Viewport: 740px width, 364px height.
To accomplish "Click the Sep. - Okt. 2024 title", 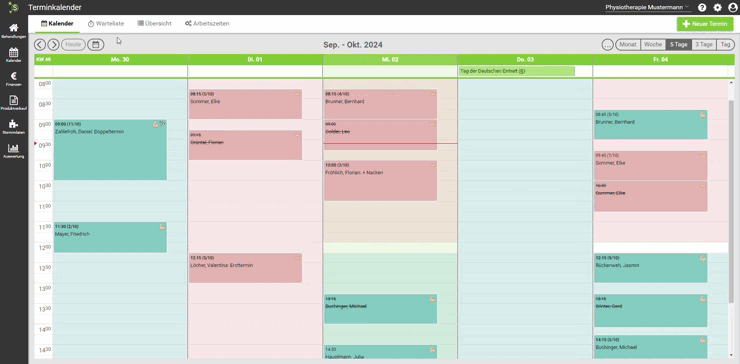I will coord(353,45).
